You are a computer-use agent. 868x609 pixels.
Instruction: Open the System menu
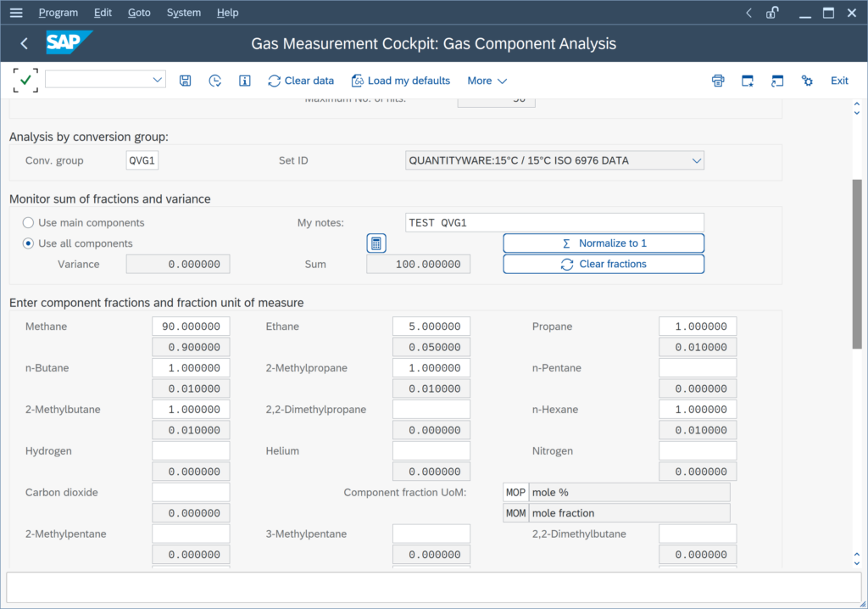click(184, 12)
